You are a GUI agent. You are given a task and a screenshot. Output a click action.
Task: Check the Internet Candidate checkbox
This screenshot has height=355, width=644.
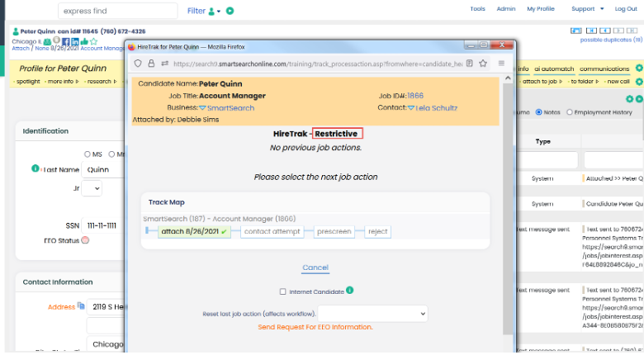tap(283, 291)
